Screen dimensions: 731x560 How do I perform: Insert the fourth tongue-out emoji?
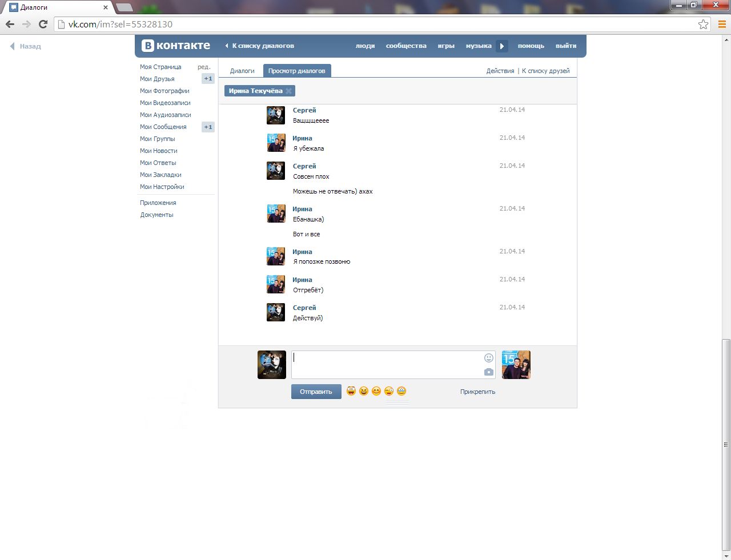pos(389,391)
